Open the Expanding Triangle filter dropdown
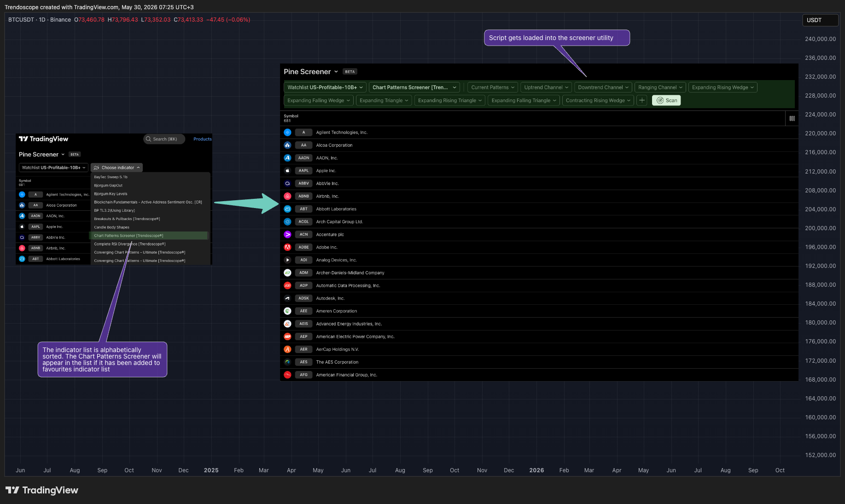845x504 pixels. point(384,100)
